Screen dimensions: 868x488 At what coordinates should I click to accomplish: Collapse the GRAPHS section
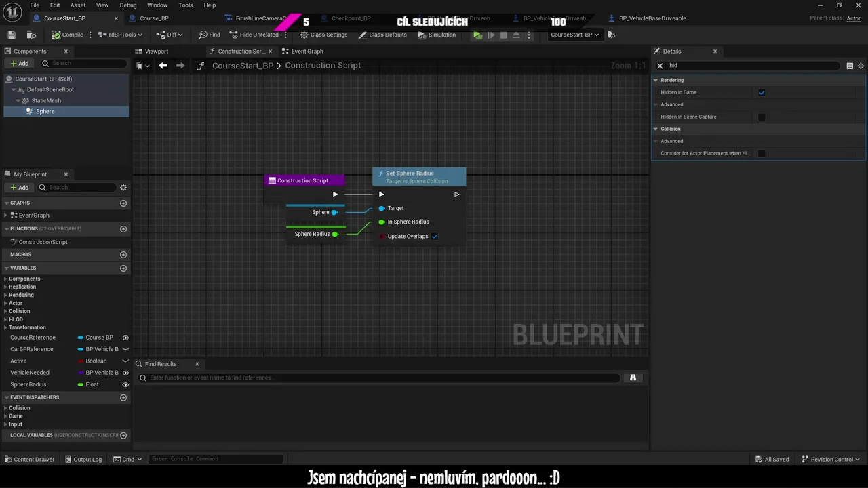tap(7, 203)
